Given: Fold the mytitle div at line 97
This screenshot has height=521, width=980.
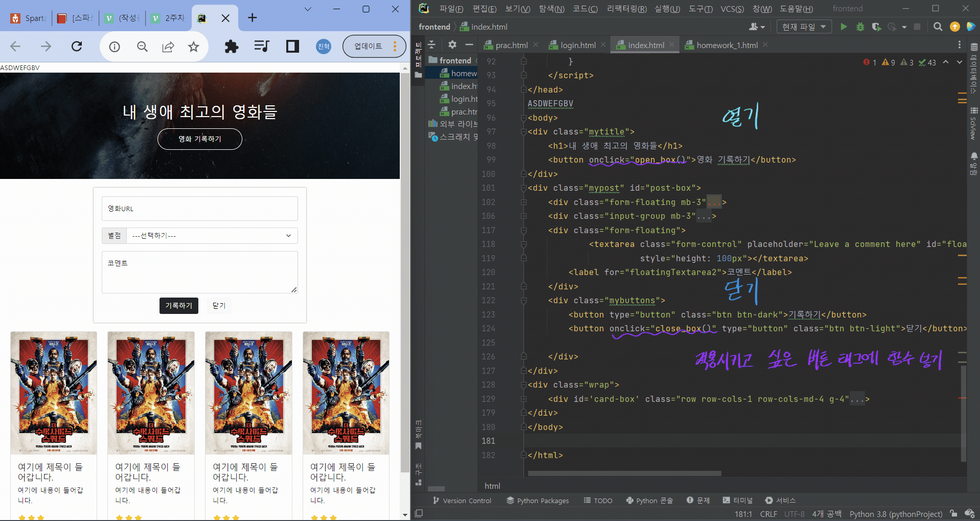Looking at the screenshot, I should click(x=523, y=132).
